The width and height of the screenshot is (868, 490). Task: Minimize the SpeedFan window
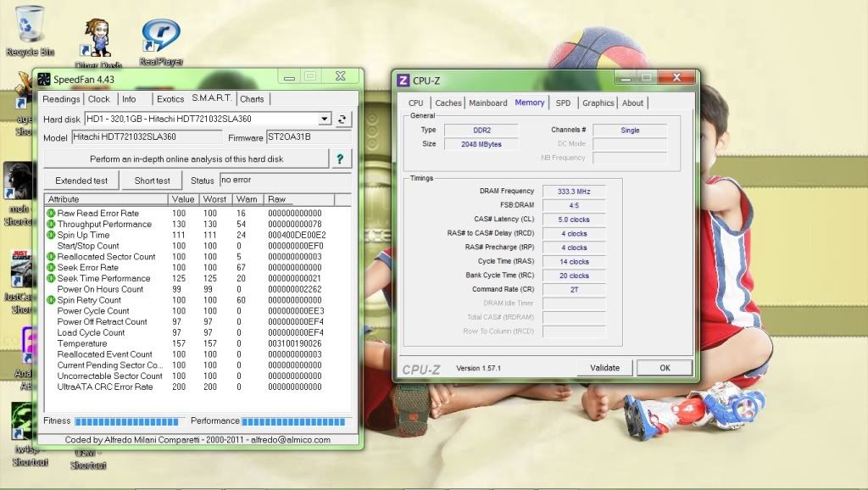289,77
